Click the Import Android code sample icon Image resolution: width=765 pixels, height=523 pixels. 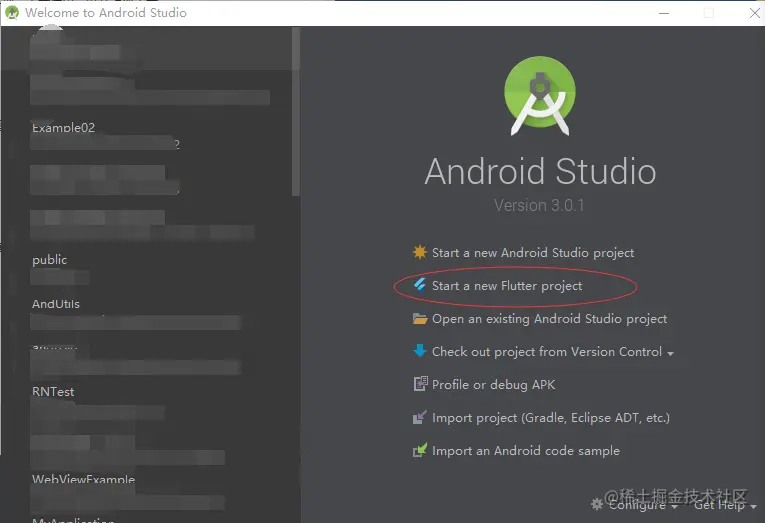pyautogui.click(x=420, y=450)
